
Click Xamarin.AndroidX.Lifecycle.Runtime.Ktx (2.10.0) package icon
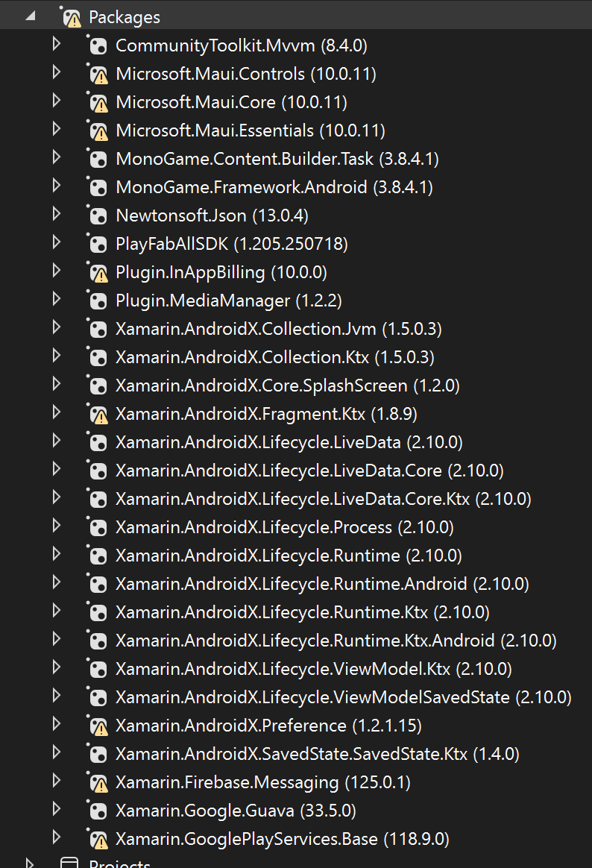pyautogui.click(x=98, y=612)
